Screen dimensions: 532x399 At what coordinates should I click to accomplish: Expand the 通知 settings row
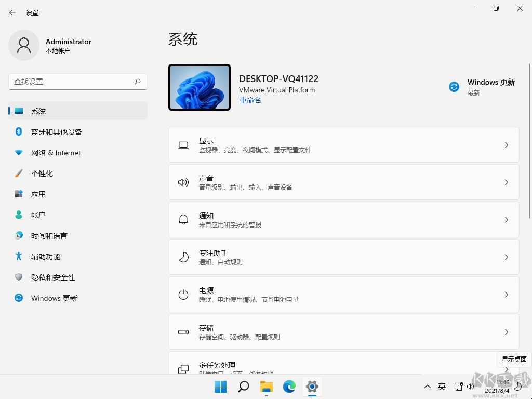(x=343, y=220)
